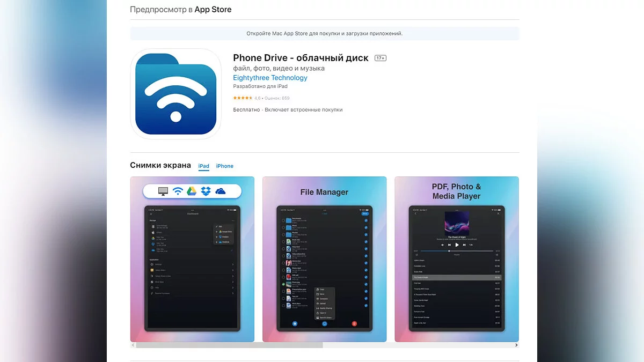
Task: Click the 'Снимки экрана' heading
Action: 160,165
